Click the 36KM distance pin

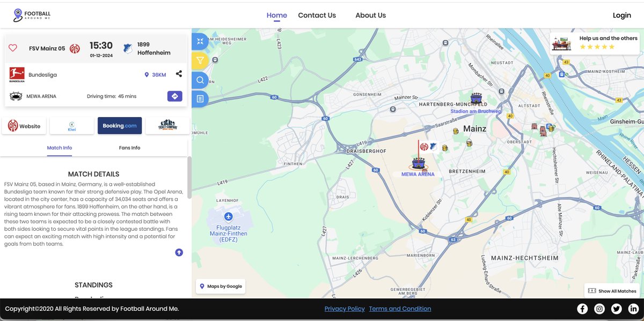[x=155, y=75]
